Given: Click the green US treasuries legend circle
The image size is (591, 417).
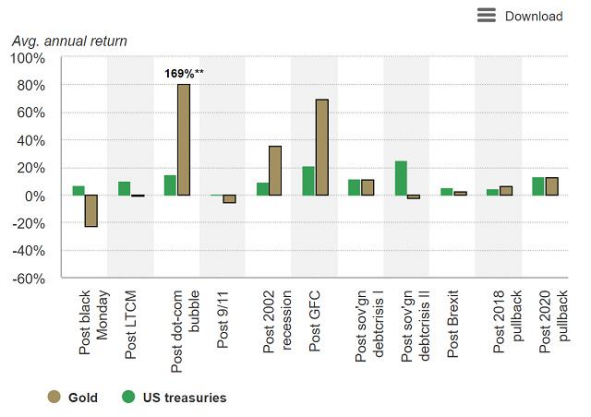Looking at the screenshot, I should pyautogui.click(x=129, y=397).
